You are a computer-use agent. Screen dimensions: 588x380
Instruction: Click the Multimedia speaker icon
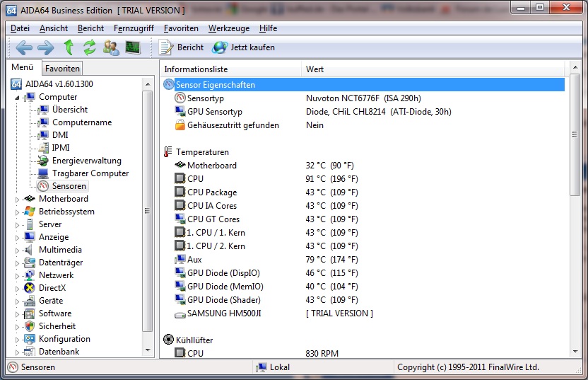click(x=29, y=250)
